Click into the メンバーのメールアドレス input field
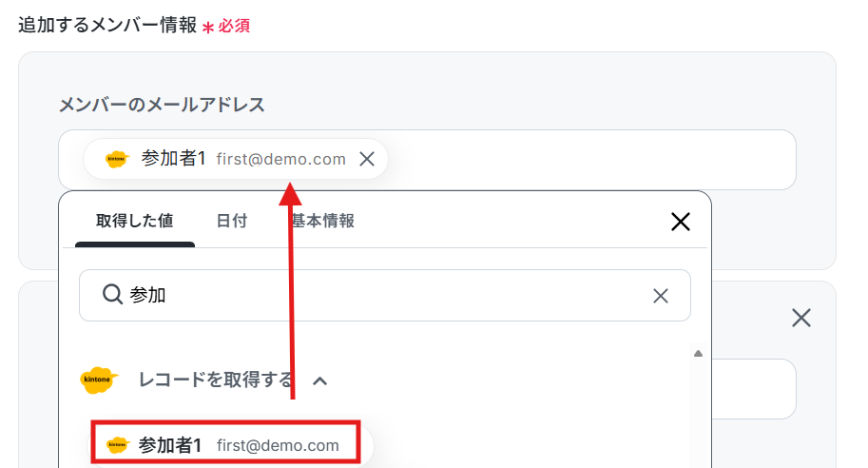This screenshot has height=468, width=868. coord(591,160)
